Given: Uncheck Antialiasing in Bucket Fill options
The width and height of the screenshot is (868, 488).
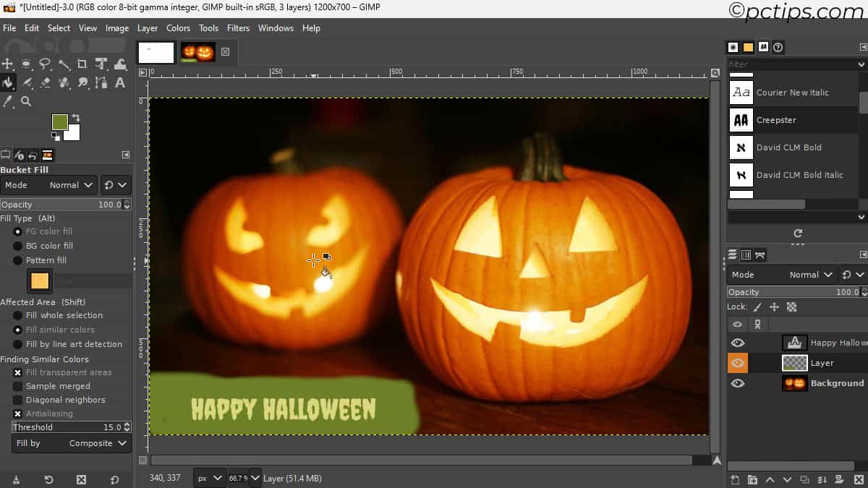Looking at the screenshot, I should 18,414.
